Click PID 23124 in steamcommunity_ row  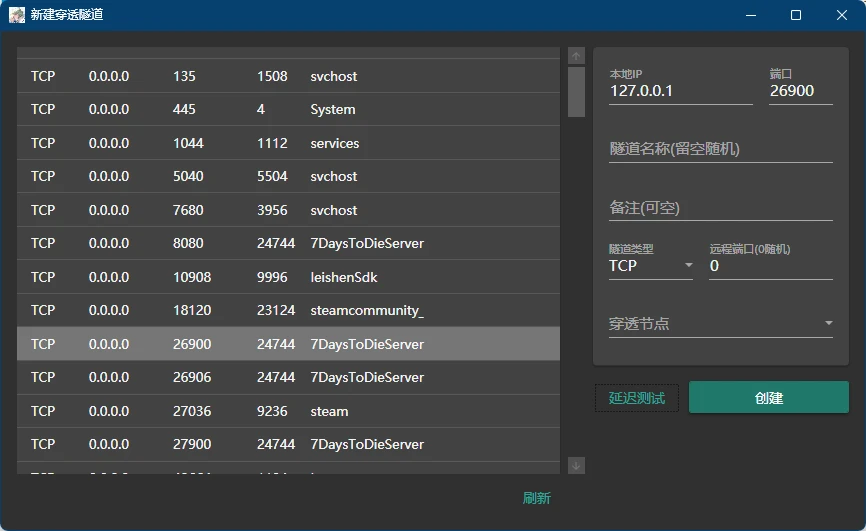(276, 311)
